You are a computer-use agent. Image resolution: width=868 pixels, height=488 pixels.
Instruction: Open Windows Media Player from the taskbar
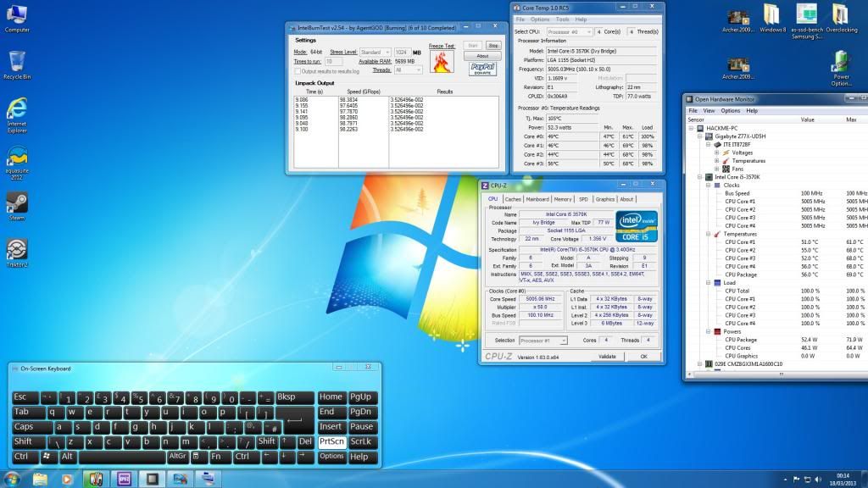(x=67, y=480)
